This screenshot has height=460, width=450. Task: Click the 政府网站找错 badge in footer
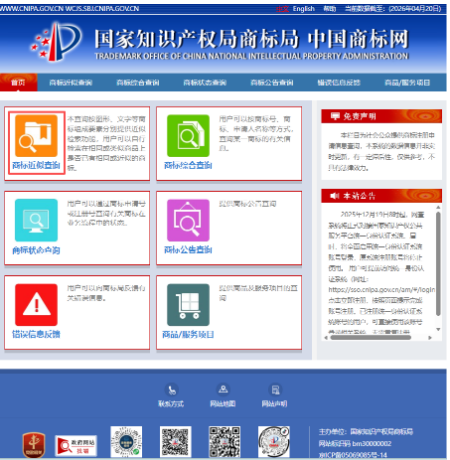point(76,446)
